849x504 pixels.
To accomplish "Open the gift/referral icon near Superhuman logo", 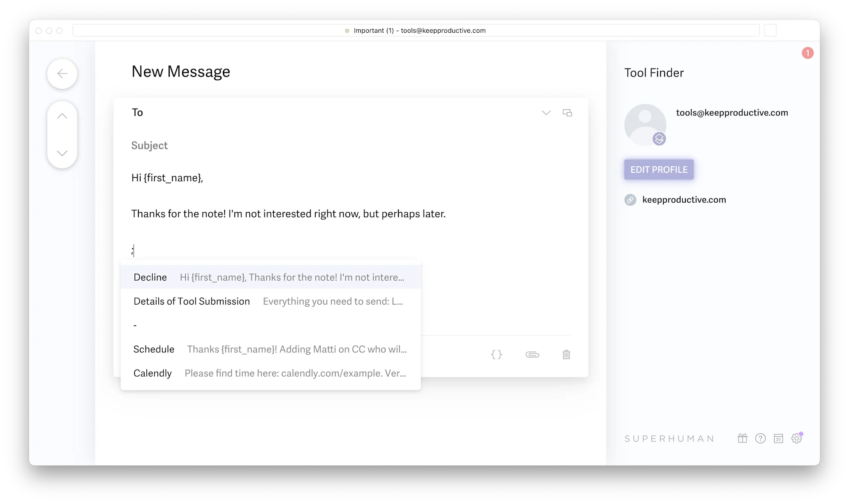I will click(x=742, y=438).
